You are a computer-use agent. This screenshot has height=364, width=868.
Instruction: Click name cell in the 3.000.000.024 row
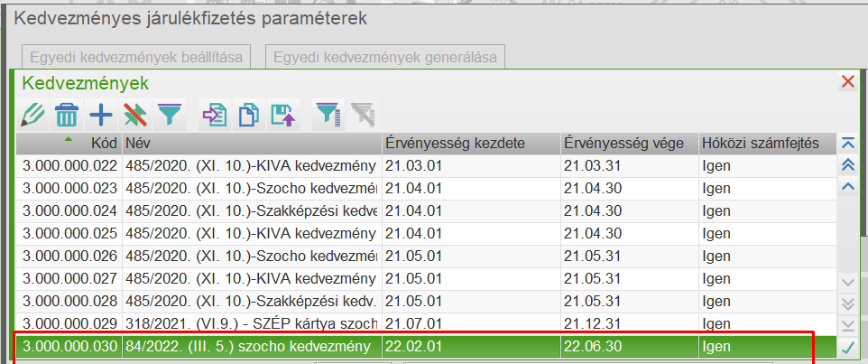click(x=252, y=211)
